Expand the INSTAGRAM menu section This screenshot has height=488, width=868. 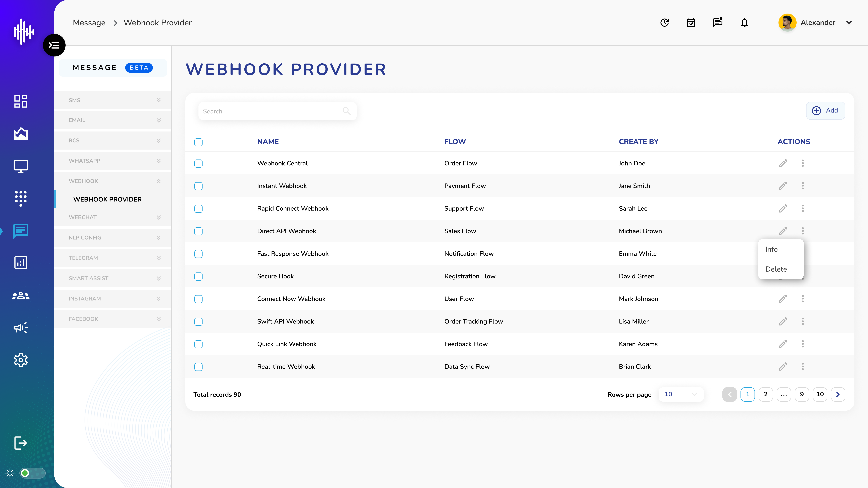tap(113, 299)
